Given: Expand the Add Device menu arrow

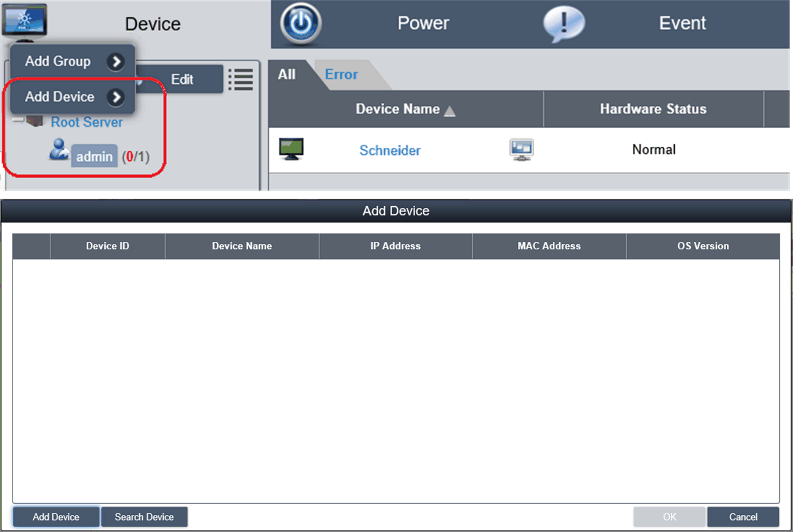Looking at the screenshot, I should pos(116,97).
